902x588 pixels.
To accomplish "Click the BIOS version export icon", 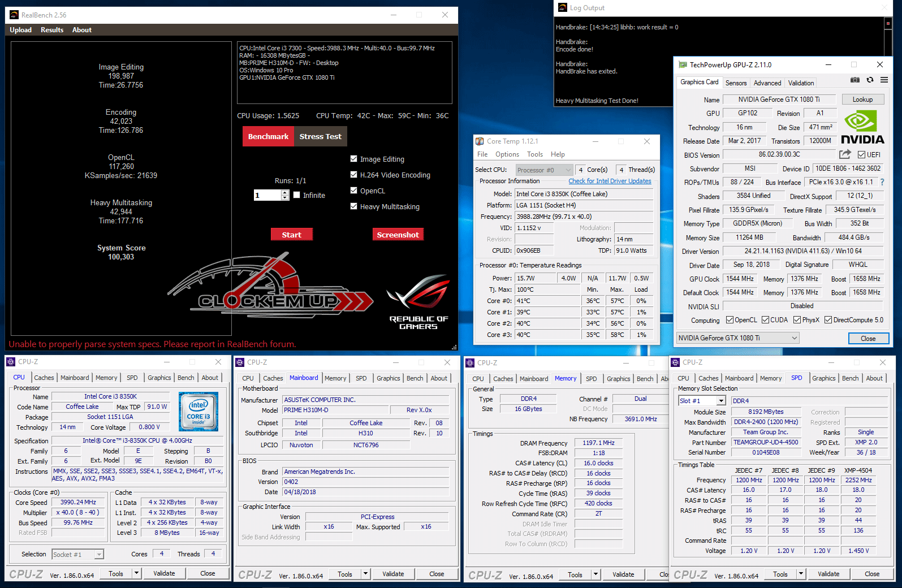I will pyautogui.click(x=845, y=154).
